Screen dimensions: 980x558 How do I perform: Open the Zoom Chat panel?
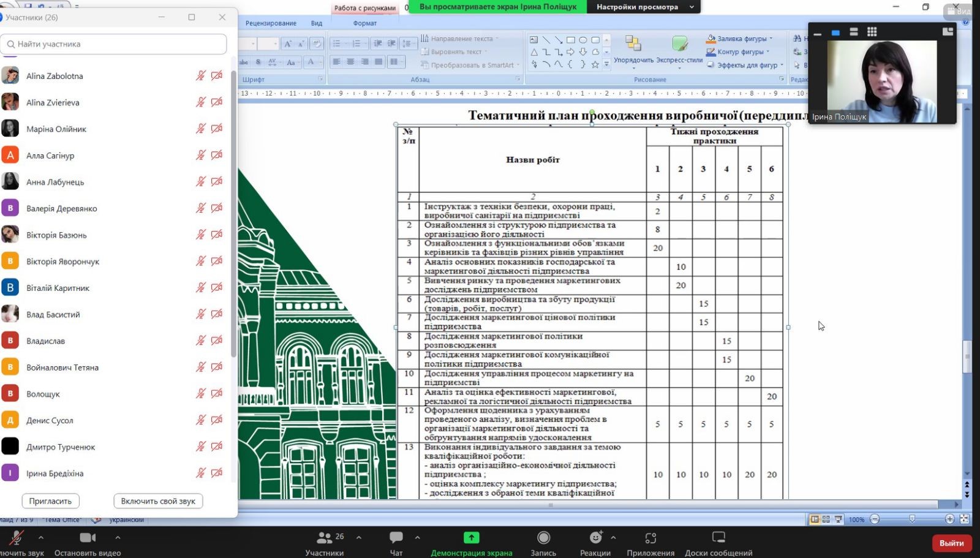click(396, 538)
